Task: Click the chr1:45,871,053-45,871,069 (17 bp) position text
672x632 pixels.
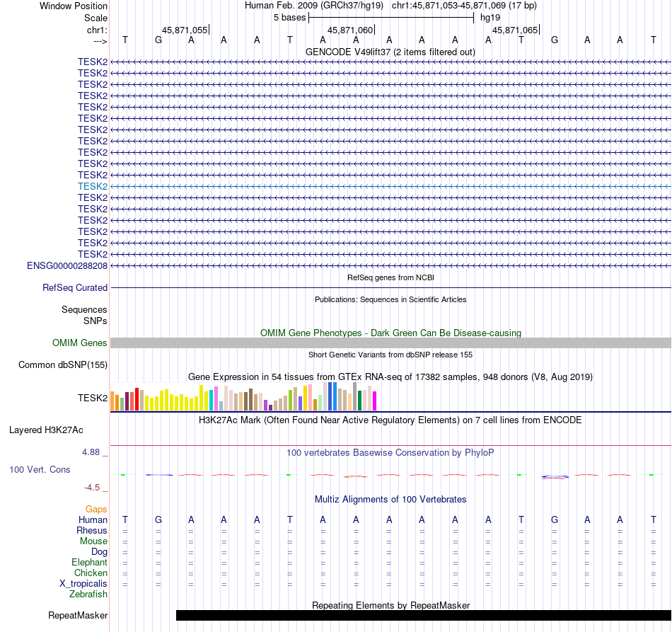Action: (464, 6)
